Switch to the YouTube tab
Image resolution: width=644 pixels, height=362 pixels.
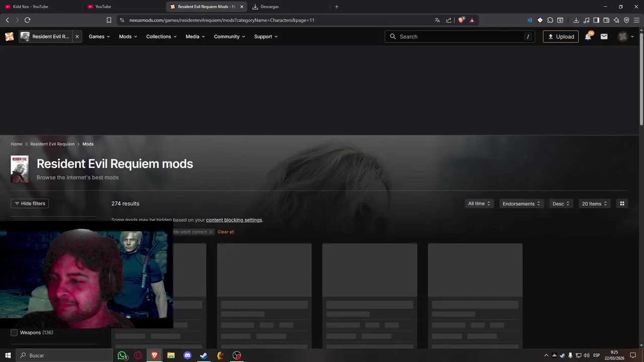pyautogui.click(x=124, y=7)
